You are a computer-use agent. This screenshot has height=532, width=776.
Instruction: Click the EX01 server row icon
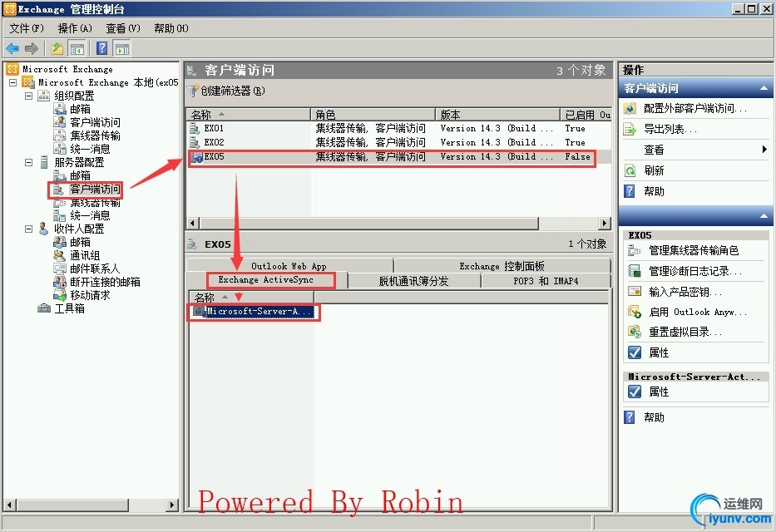coord(195,128)
